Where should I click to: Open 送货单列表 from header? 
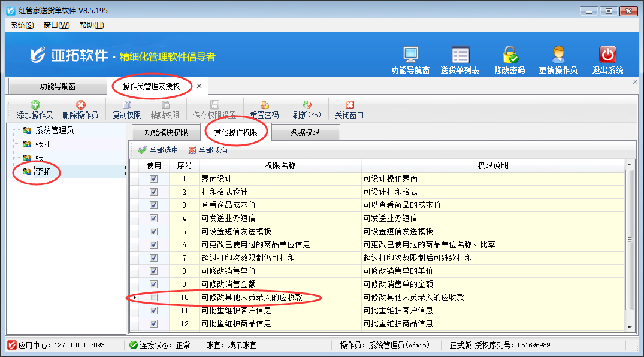tap(460, 56)
